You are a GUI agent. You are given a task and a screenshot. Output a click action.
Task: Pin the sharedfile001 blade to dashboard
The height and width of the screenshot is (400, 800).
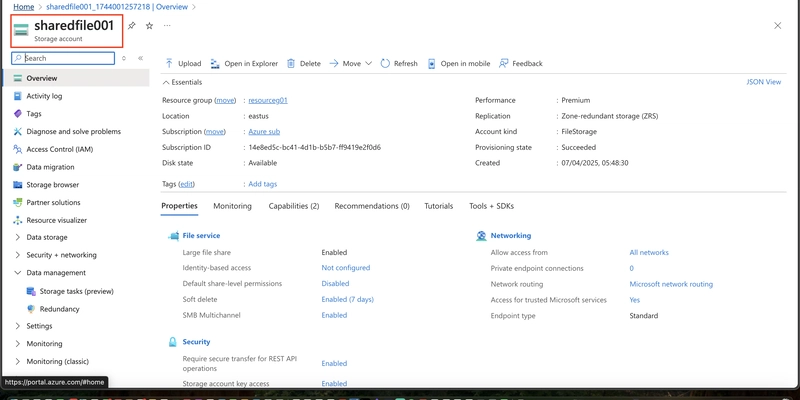[132, 26]
